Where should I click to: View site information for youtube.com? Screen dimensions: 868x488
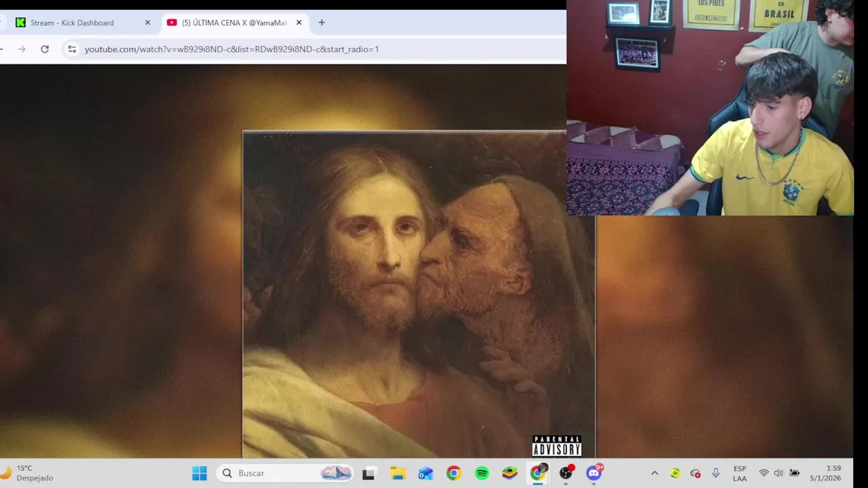point(72,49)
